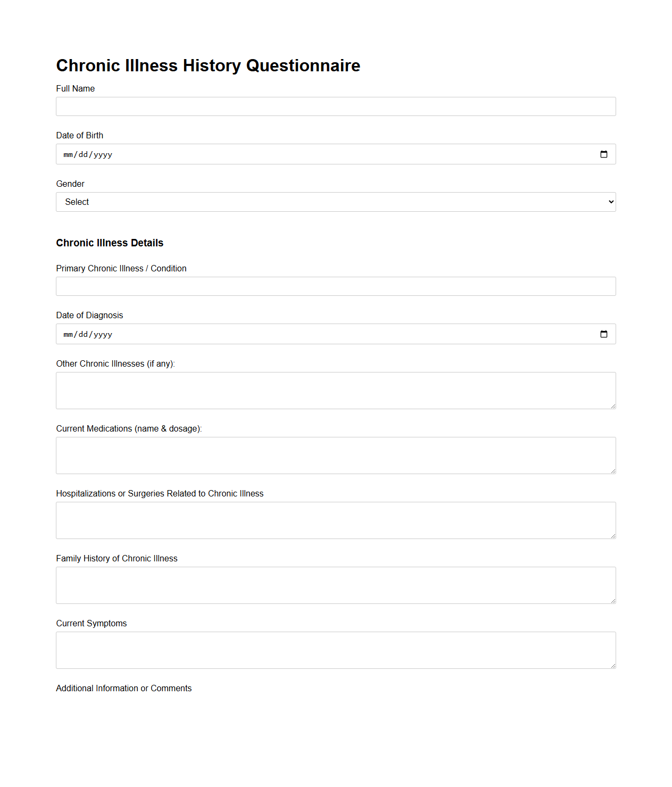Click the Chronic Illness History Questionnaire title

(x=208, y=65)
